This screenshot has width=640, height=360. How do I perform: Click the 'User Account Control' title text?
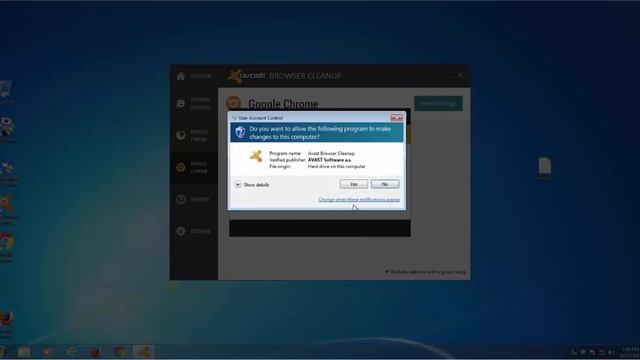pos(260,118)
